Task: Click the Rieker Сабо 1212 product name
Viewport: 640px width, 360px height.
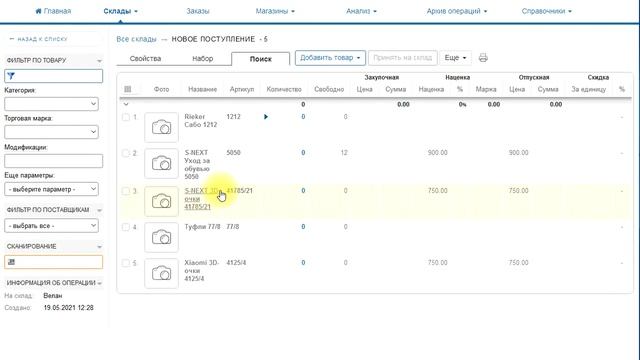Action: pos(200,121)
